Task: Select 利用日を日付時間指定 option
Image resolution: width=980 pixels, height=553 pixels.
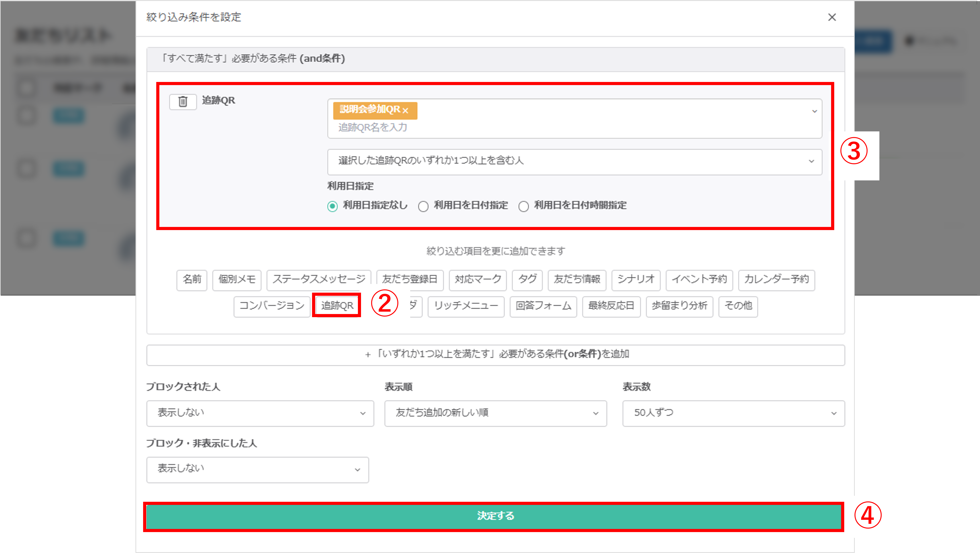Action: click(x=524, y=206)
